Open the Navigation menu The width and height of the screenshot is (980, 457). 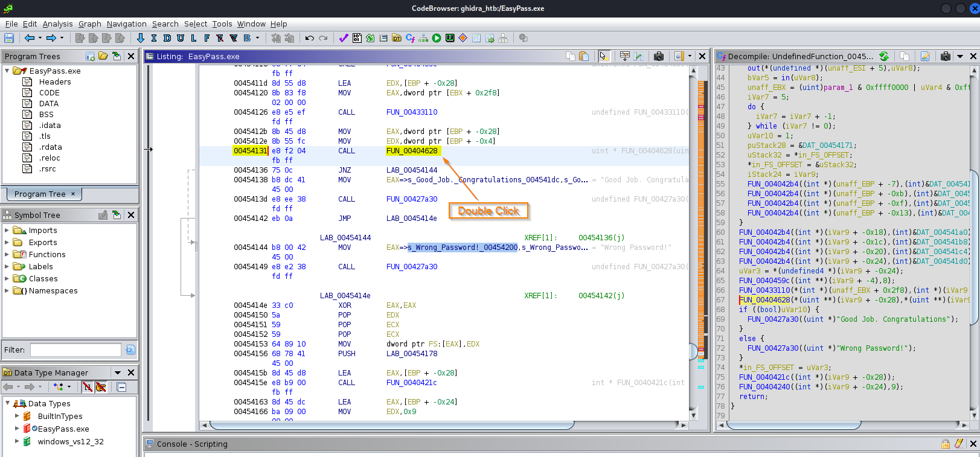pos(127,24)
